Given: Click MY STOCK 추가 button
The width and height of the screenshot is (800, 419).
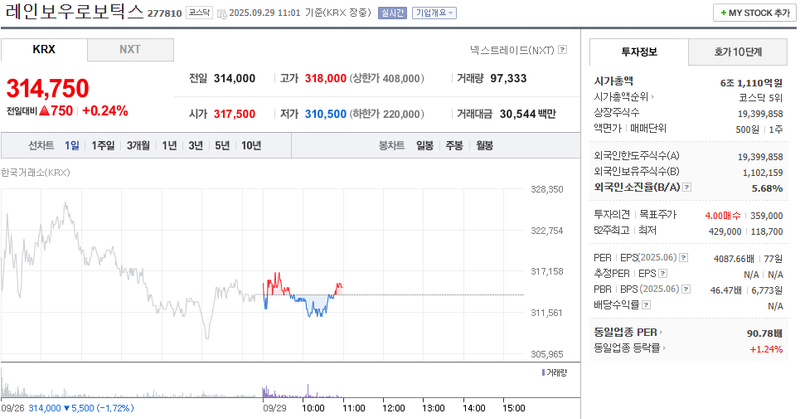Looking at the screenshot, I should point(755,13).
